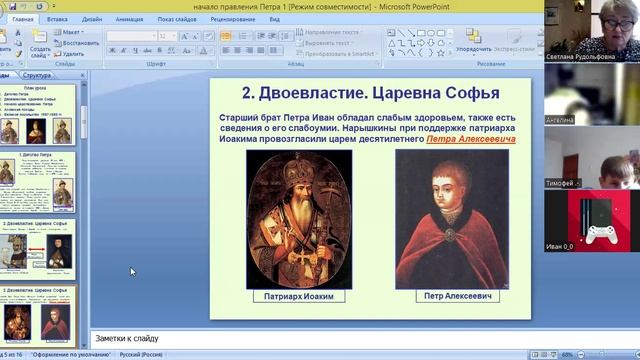Click the clear formatting icon
Screen dimensions: 640x360
pyautogui.click(x=209, y=36)
